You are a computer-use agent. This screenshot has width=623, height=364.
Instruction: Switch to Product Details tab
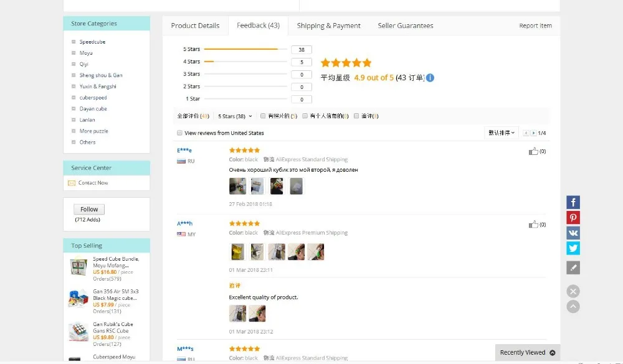tap(195, 26)
